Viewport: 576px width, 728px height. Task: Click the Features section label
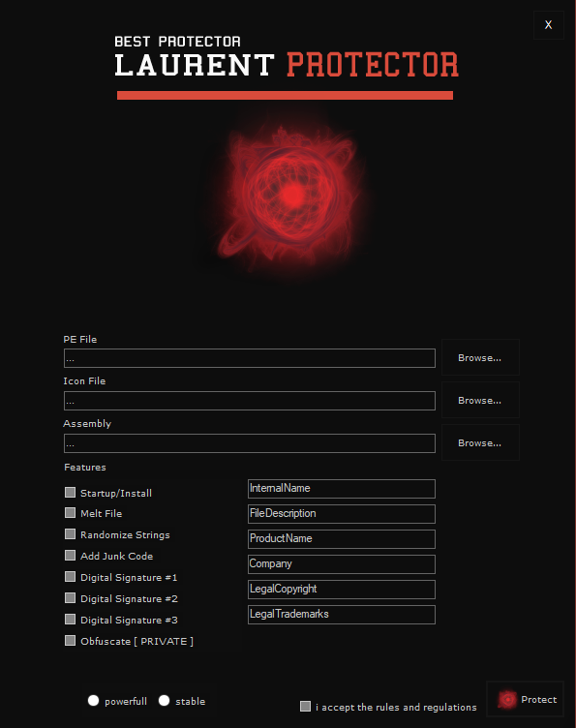tap(85, 467)
